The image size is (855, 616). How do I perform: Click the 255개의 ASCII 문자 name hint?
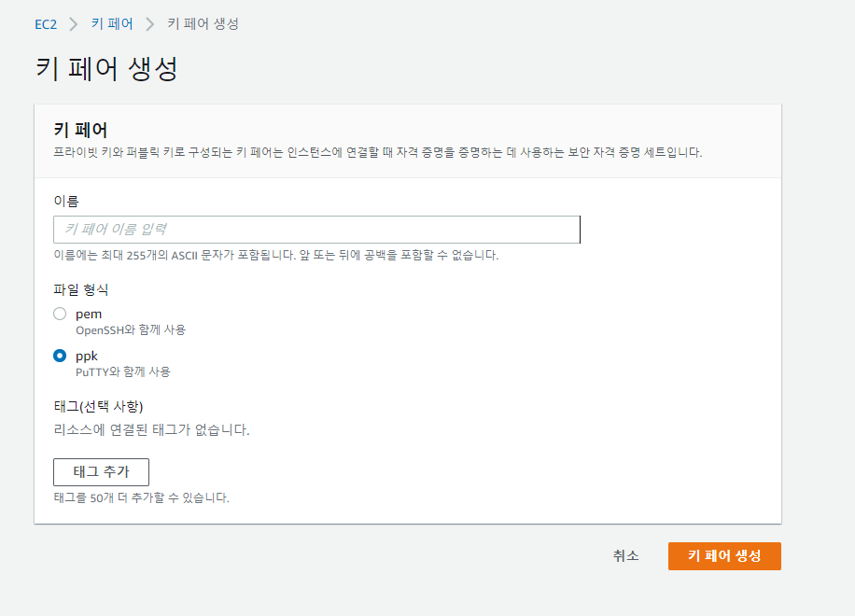click(x=276, y=255)
